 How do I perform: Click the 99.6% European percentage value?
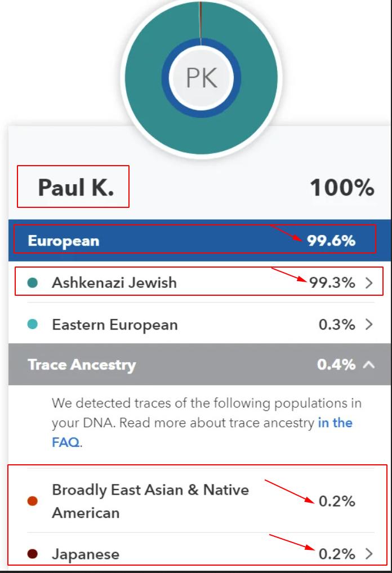click(331, 241)
